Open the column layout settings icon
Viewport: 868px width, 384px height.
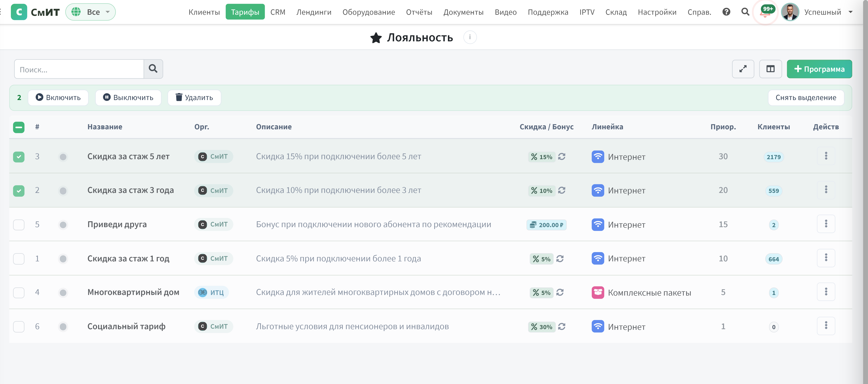pos(770,69)
